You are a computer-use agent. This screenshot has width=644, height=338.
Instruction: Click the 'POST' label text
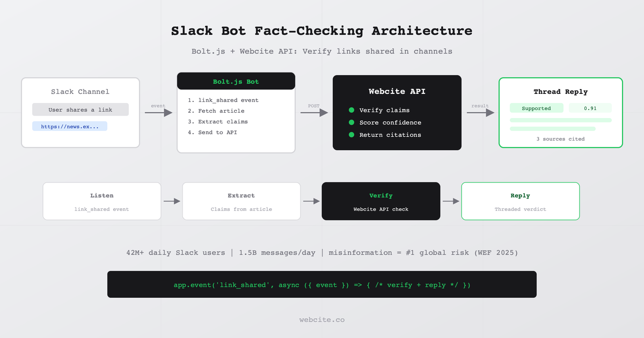click(x=314, y=106)
